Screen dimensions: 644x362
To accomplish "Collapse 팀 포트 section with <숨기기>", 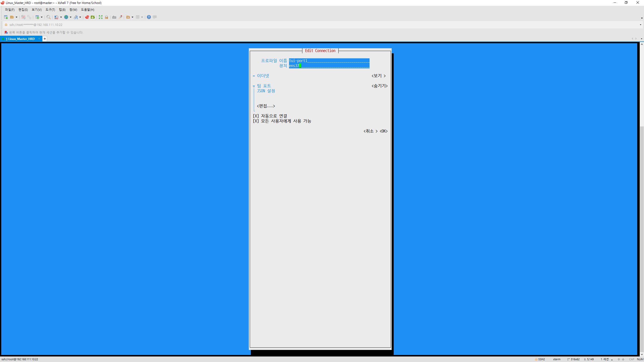I will (379, 86).
